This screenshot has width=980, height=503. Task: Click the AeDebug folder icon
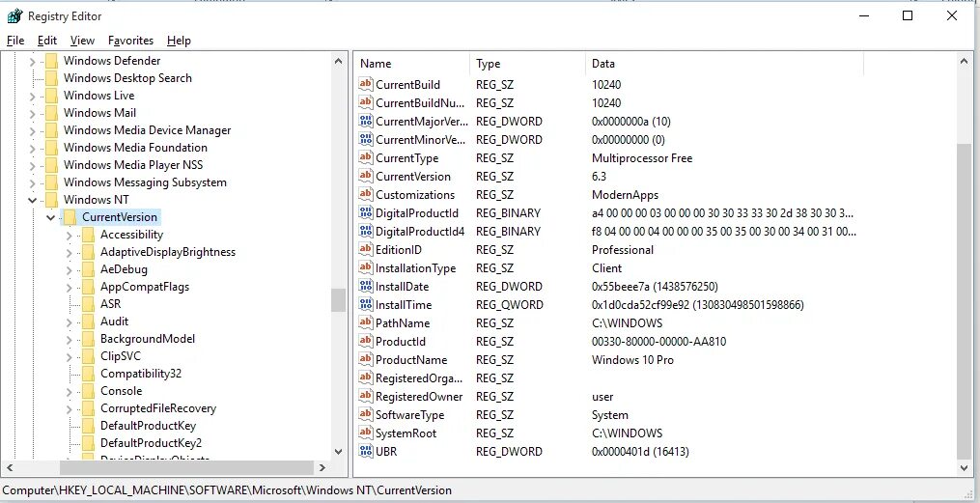(x=89, y=269)
